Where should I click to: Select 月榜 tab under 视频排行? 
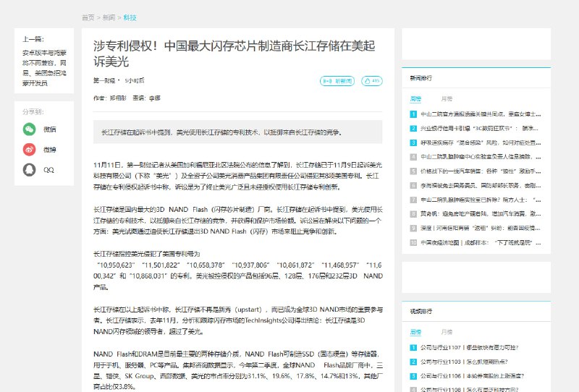pos(447,332)
